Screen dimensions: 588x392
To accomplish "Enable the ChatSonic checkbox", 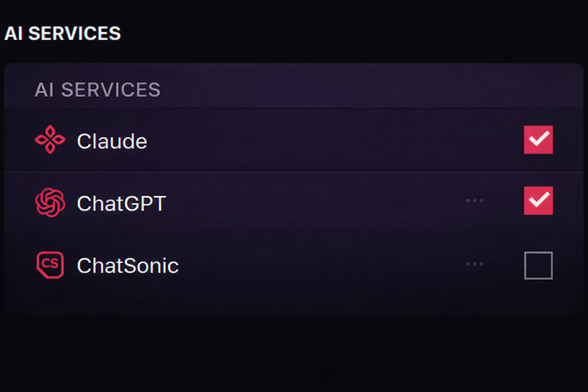I will pos(538,265).
